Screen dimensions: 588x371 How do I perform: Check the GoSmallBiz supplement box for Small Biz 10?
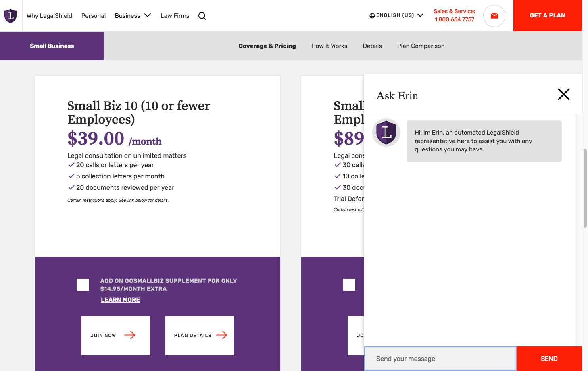83,285
